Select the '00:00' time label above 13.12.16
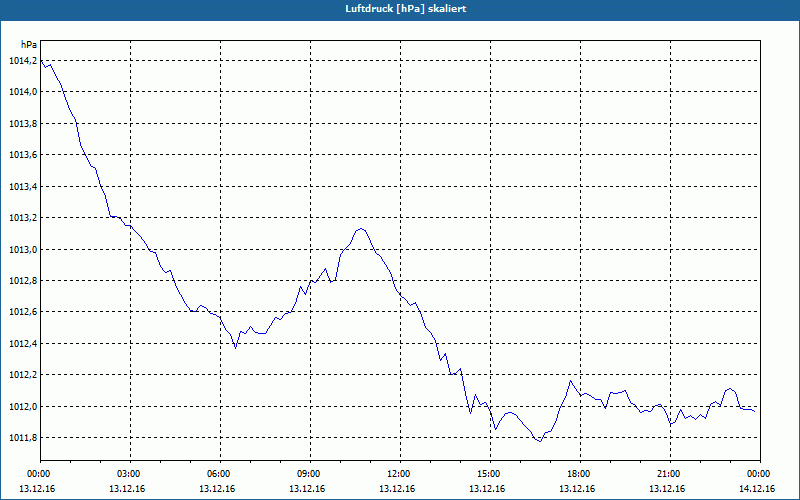 [37, 474]
